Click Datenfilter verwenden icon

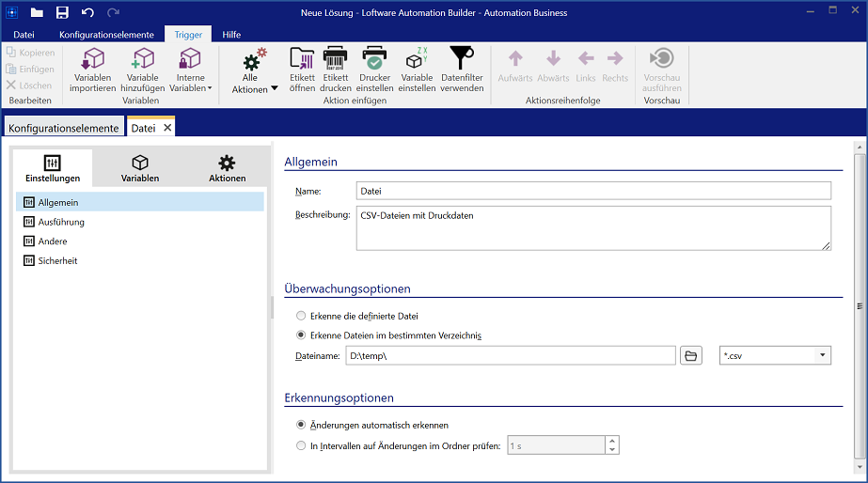tap(462, 59)
